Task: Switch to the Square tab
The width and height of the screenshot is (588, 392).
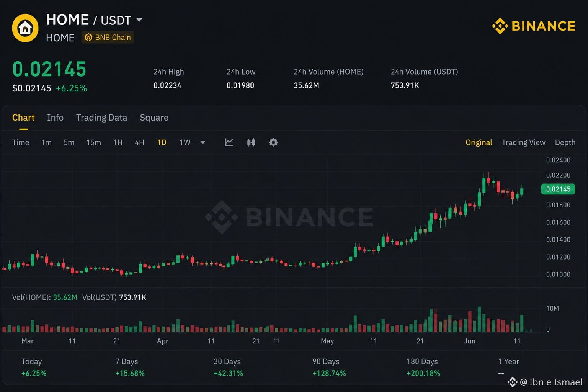Action: point(154,118)
